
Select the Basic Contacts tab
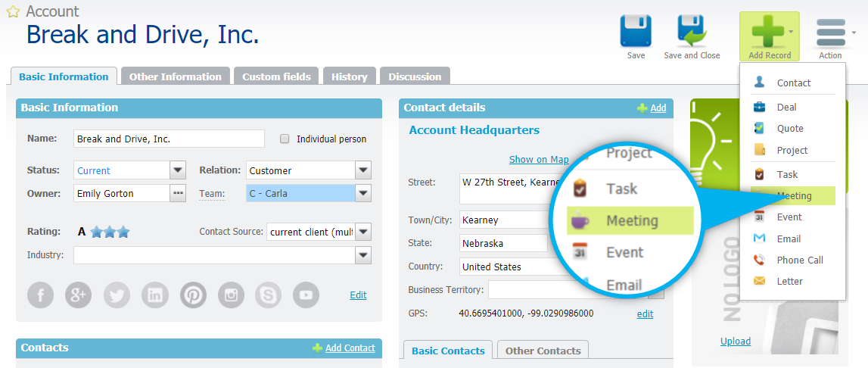(x=448, y=351)
